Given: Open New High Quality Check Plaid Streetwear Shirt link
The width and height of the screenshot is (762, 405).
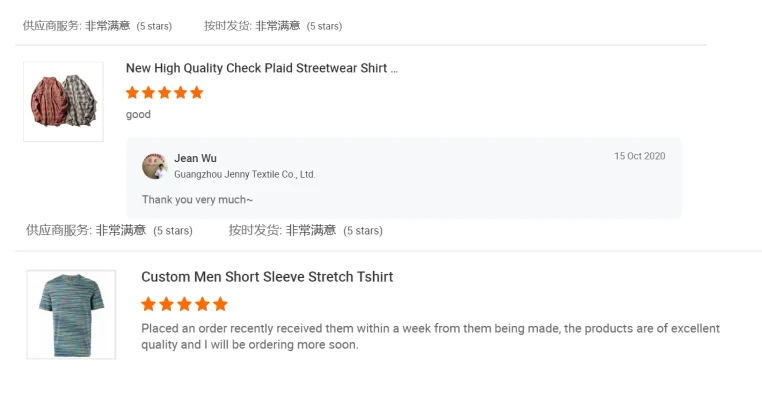Looking at the screenshot, I should click(x=261, y=69).
